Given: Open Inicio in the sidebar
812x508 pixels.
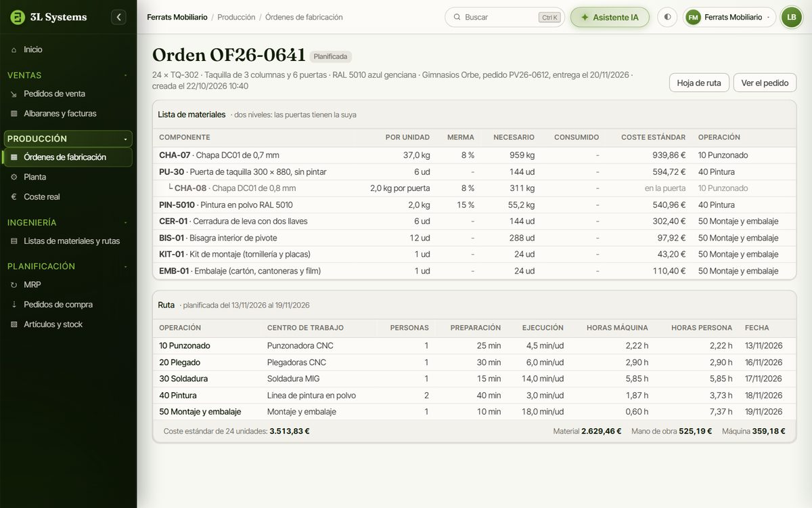Looking at the screenshot, I should (x=68, y=49).
